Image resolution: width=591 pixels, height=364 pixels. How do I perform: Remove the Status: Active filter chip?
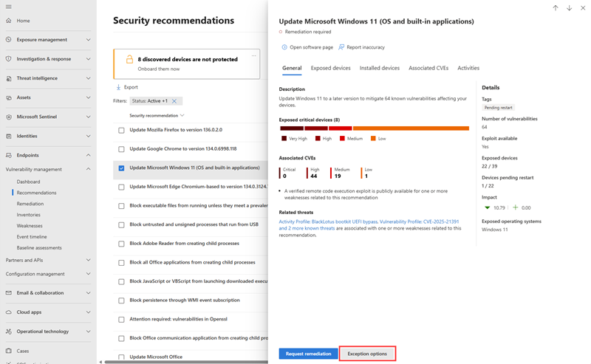[174, 101]
